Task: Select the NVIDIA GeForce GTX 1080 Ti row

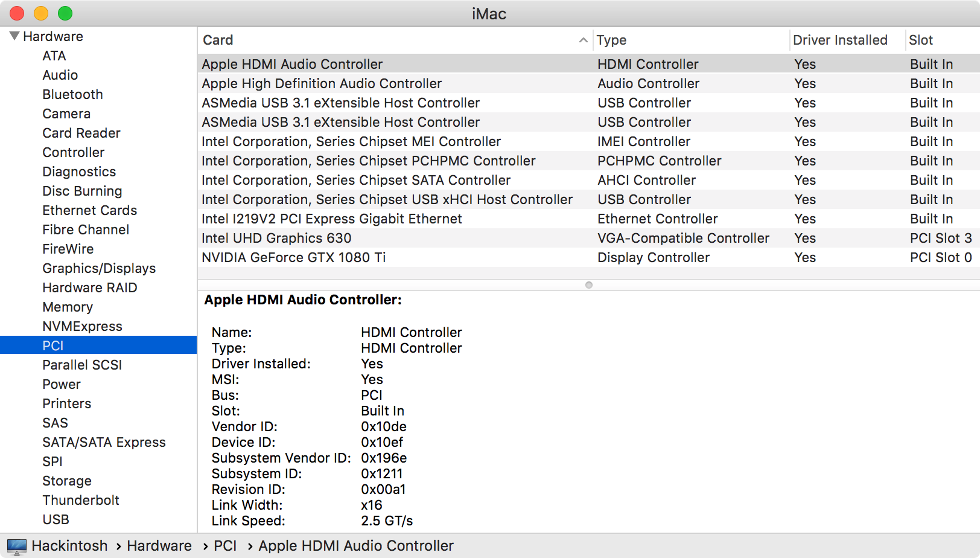Action: click(294, 257)
